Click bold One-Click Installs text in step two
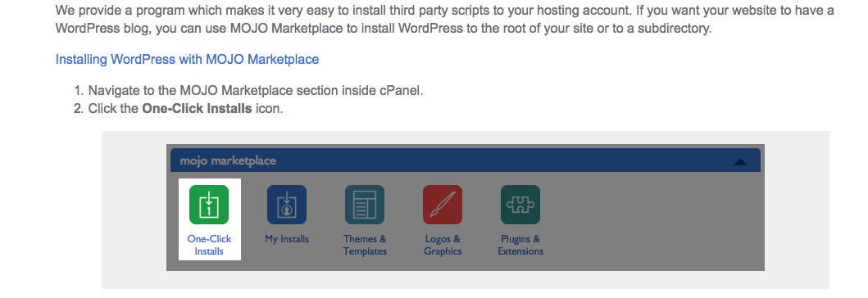This screenshot has height=298, width=868. pos(197,108)
